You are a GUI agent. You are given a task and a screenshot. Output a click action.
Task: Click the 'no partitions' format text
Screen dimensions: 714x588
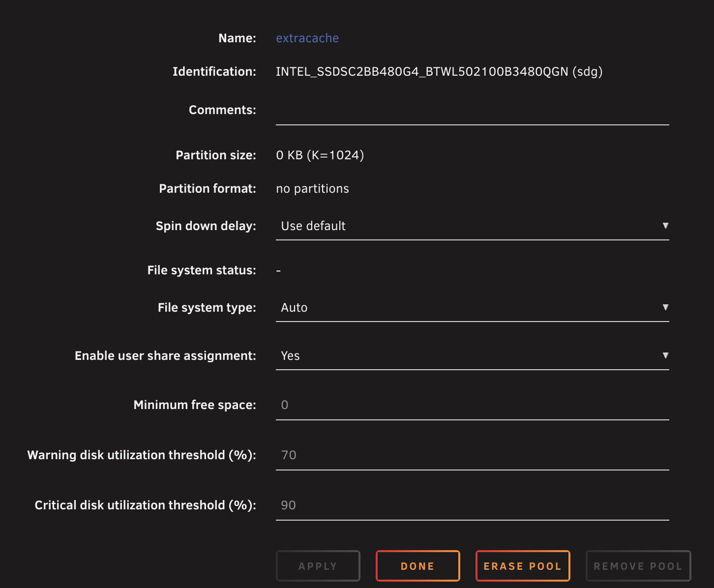(x=313, y=189)
